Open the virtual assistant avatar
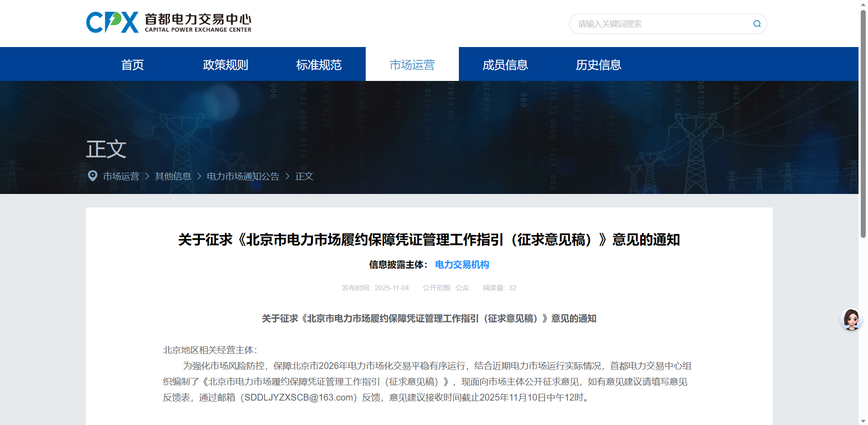Image resolution: width=868 pixels, height=425 pixels. [851, 320]
